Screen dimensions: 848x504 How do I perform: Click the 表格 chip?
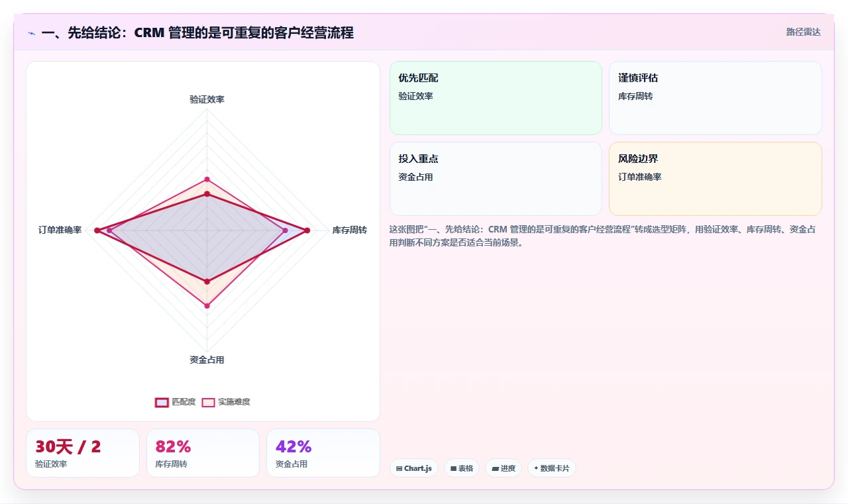pyautogui.click(x=462, y=468)
